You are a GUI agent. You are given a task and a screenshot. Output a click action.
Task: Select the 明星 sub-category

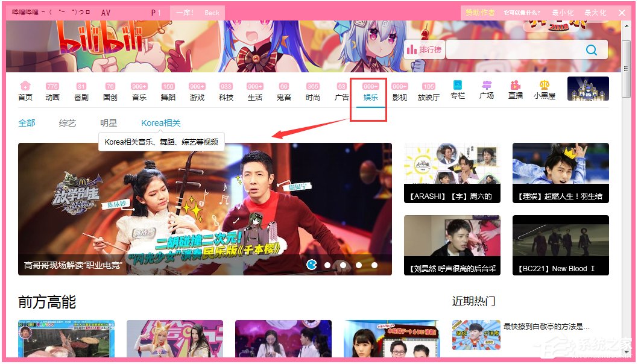109,123
